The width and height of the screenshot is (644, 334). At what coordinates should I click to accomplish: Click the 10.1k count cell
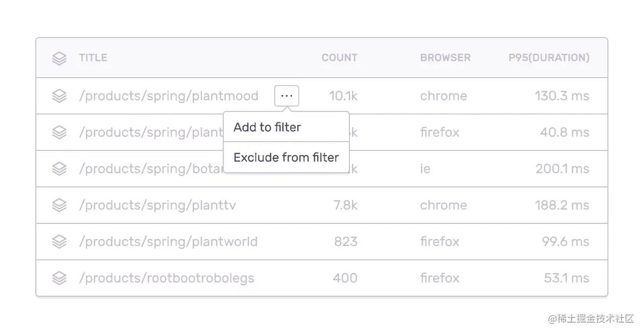pos(343,96)
